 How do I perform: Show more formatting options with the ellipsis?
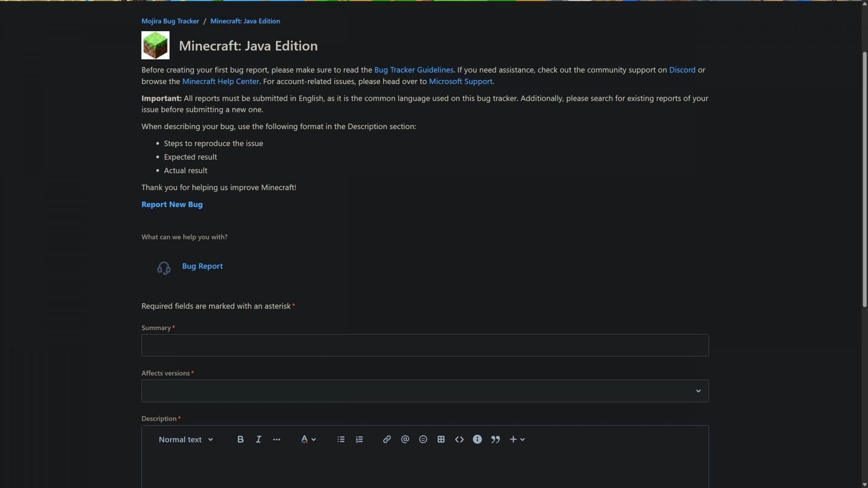(277, 439)
